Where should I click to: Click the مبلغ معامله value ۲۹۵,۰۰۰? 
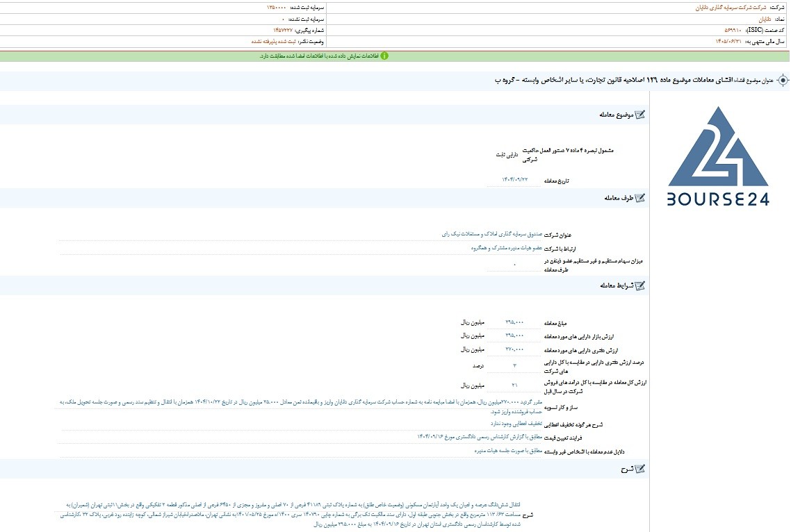(514, 322)
